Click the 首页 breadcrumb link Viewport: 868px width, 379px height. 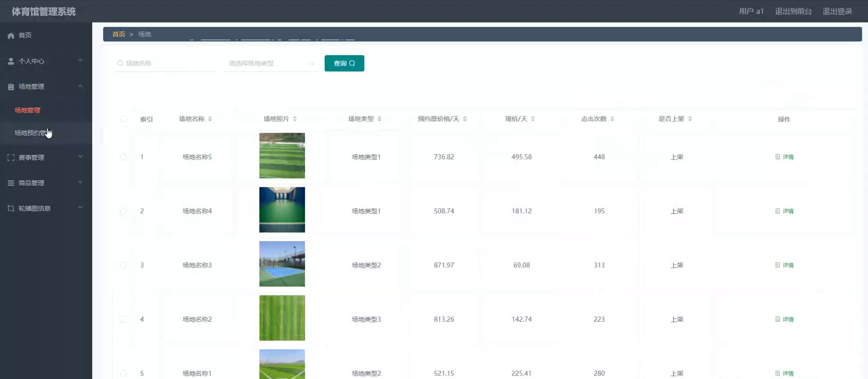click(118, 34)
